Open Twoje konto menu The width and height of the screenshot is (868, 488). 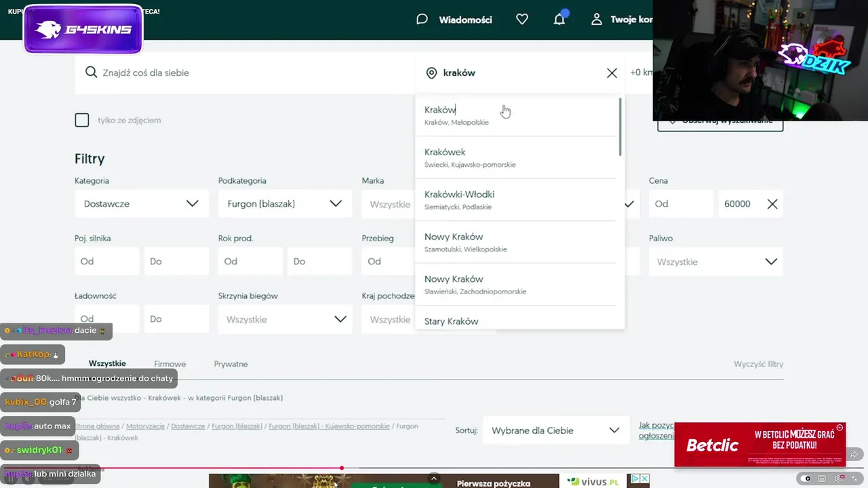631,20
